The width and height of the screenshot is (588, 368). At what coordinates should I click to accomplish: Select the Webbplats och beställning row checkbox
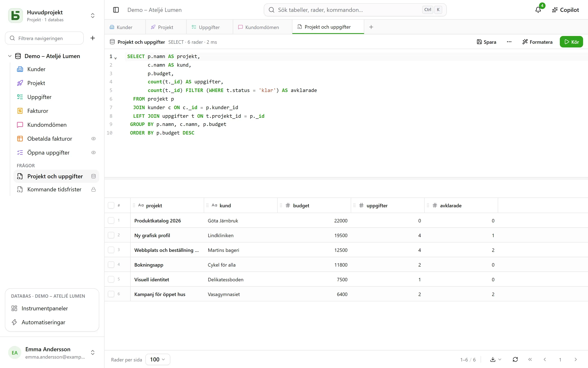[x=111, y=250]
